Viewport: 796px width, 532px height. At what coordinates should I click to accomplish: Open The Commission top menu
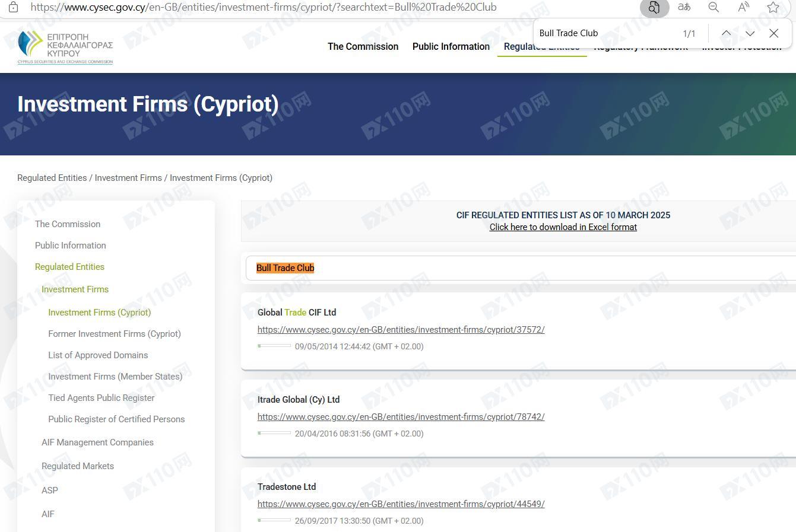tap(363, 46)
